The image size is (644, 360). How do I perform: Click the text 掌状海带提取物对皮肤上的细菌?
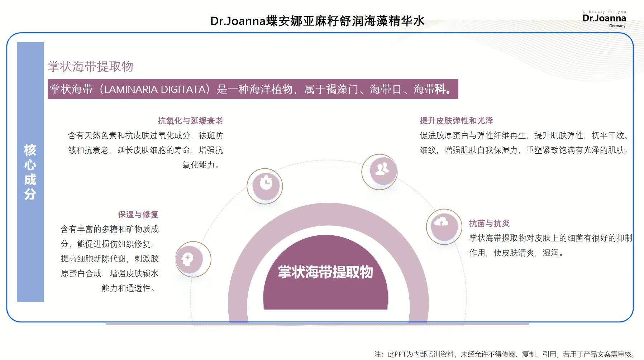point(550,238)
